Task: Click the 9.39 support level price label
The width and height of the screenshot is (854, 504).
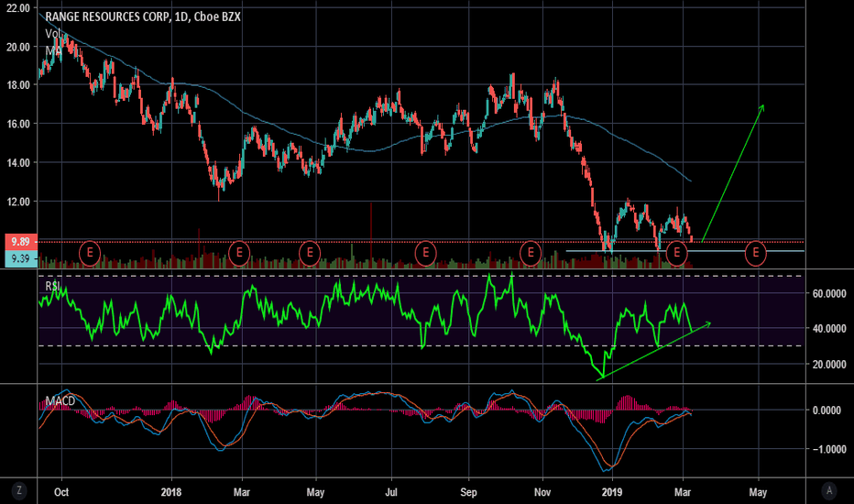Action: 21,258
